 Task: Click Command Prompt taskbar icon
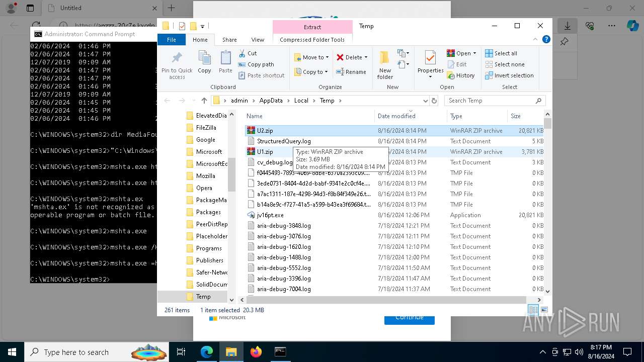pos(280,352)
